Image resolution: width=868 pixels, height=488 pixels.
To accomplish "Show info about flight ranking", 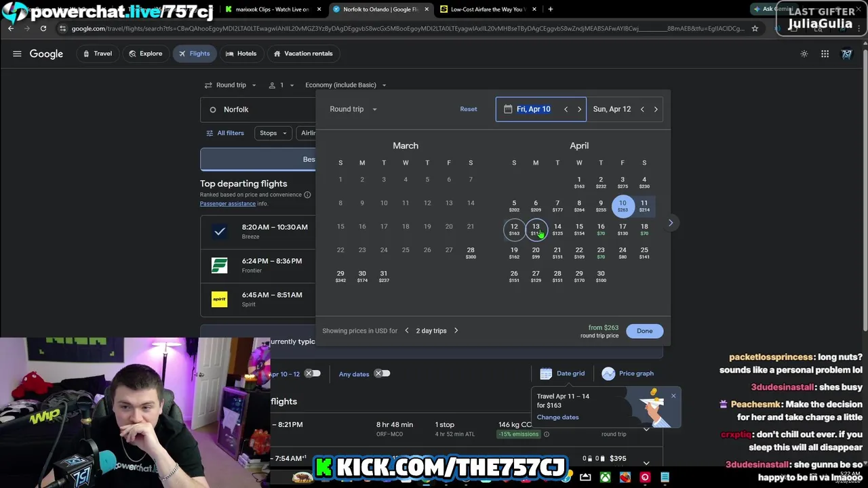I will pos(307,195).
